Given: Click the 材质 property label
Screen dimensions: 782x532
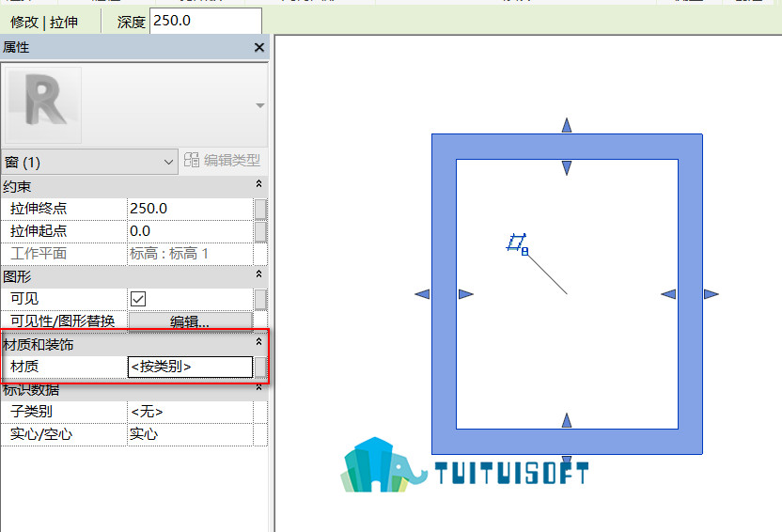Looking at the screenshot, I should [24, 367].
